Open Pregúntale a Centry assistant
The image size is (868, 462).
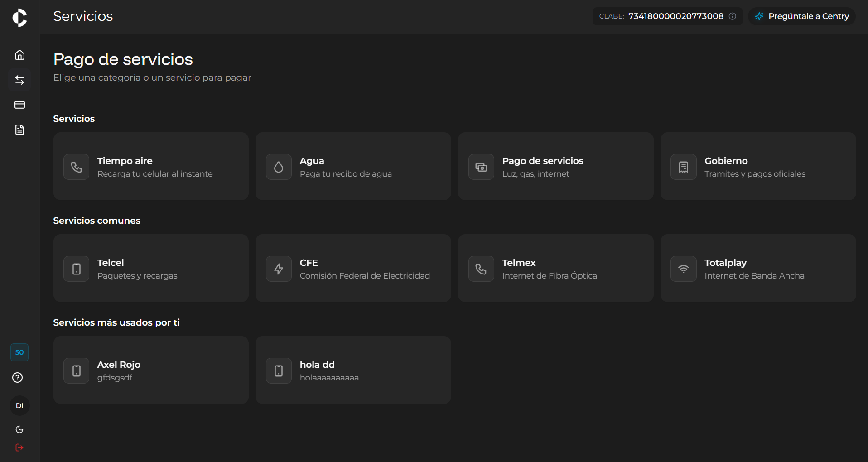[x=802, y=16]
